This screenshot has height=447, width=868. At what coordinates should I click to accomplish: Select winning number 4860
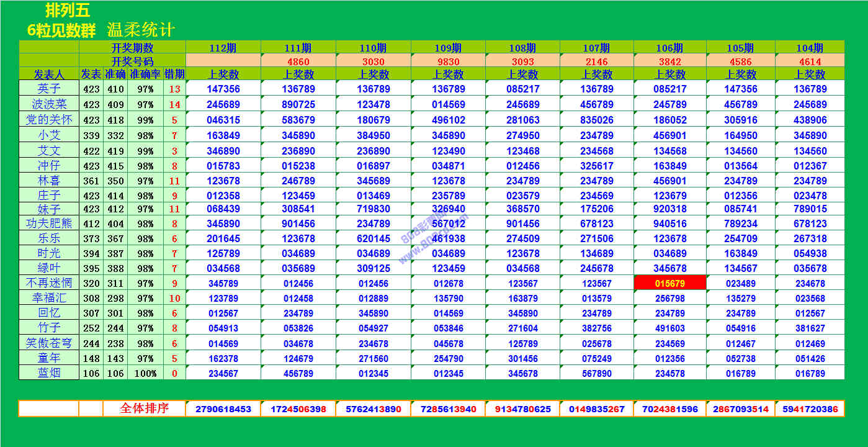(x=298, y=61)
